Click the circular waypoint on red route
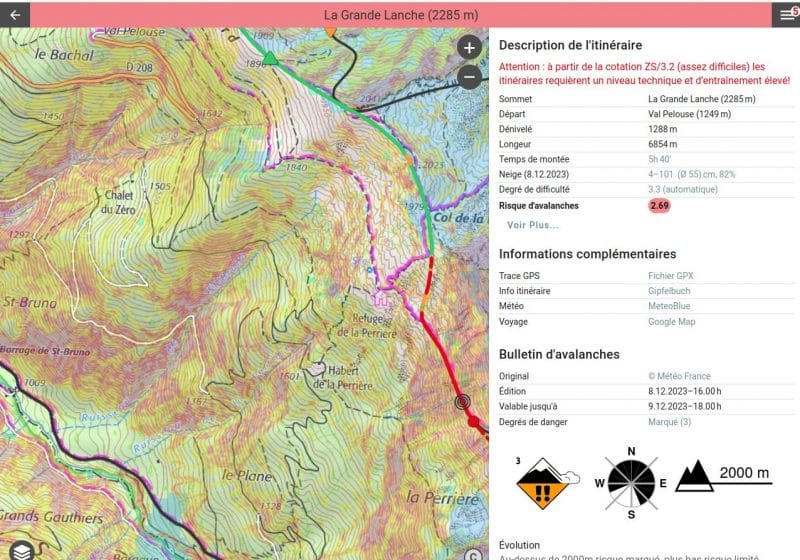Image resolution: width=800 pixels, height=560 pixels. [x=462, y=402]
